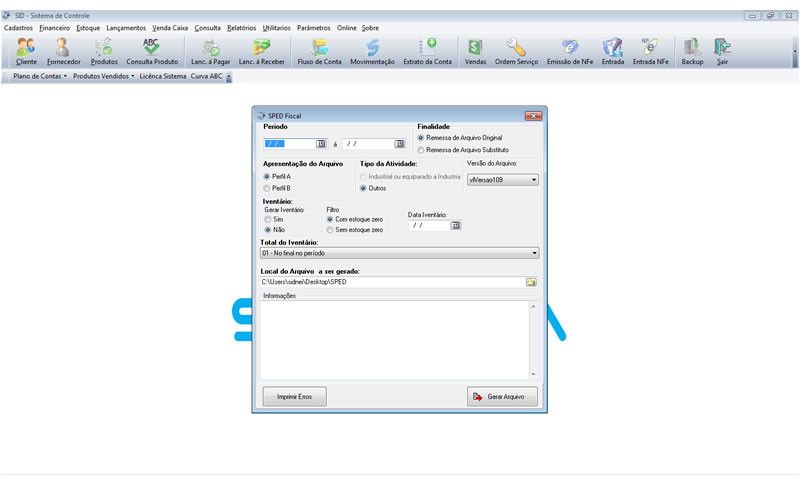Open Emissão de NFe toolbar icon
Viewport: 800px width, 500px height.
(x=569, y=51)
